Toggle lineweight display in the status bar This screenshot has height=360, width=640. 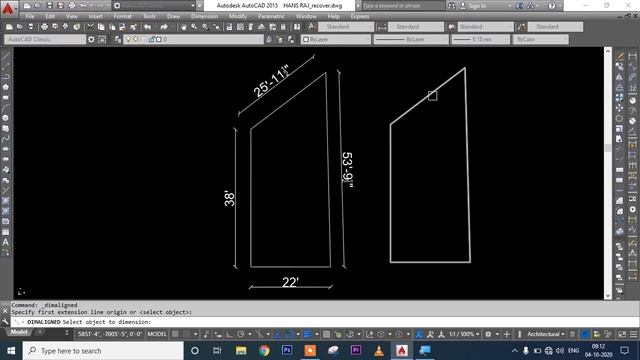click(307, 334)
